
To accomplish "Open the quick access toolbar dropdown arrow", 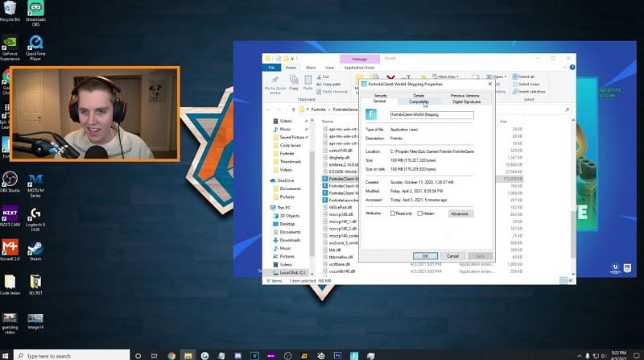I will 292,59.
